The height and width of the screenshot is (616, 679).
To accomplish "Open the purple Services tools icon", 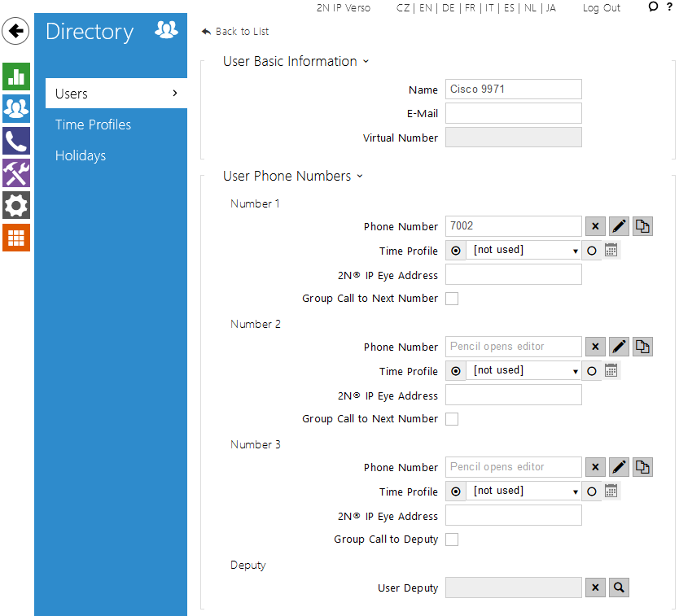I will pos(15,173).
